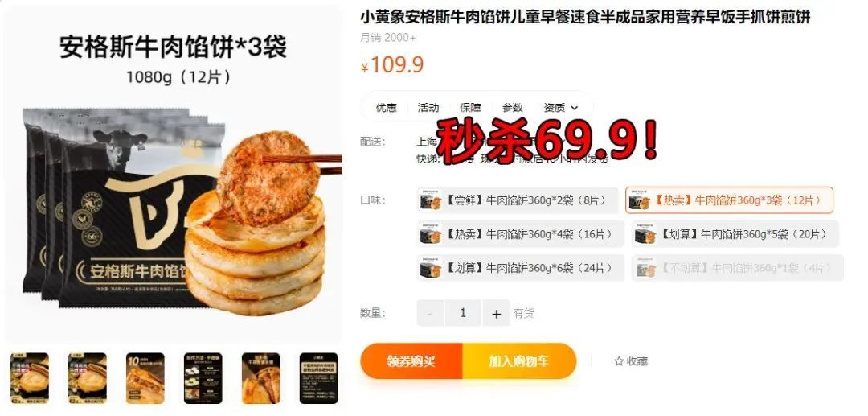Open the 优惠 tab
This screenshot has height=416, width=868.
(x=387, y=108)
